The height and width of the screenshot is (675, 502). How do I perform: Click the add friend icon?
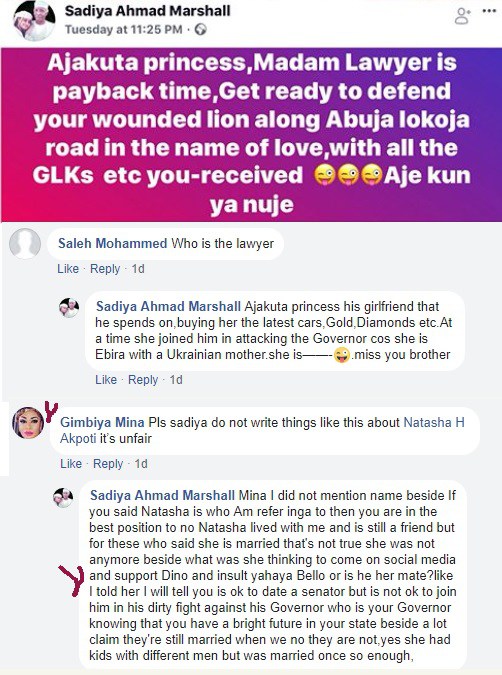point(462,16)
